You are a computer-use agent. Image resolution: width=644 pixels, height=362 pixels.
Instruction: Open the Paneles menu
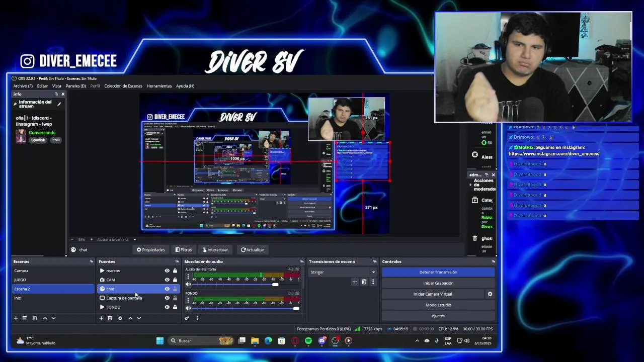(x=75, y=86)
